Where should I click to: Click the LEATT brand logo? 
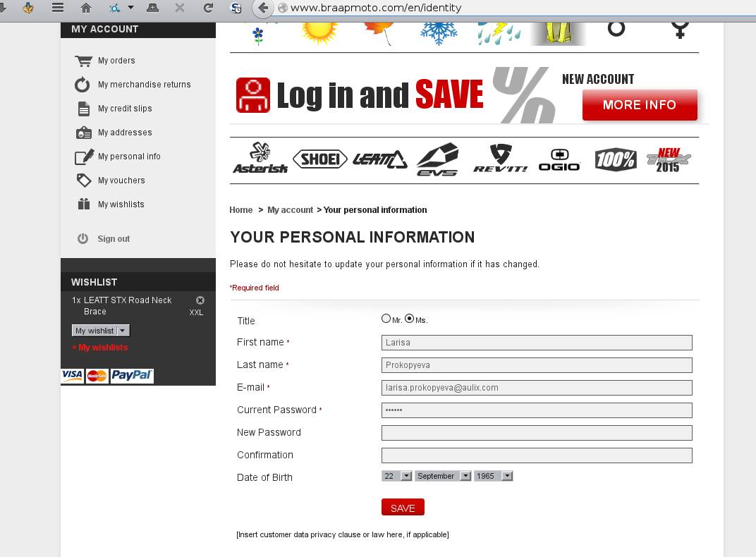(380, 159)
